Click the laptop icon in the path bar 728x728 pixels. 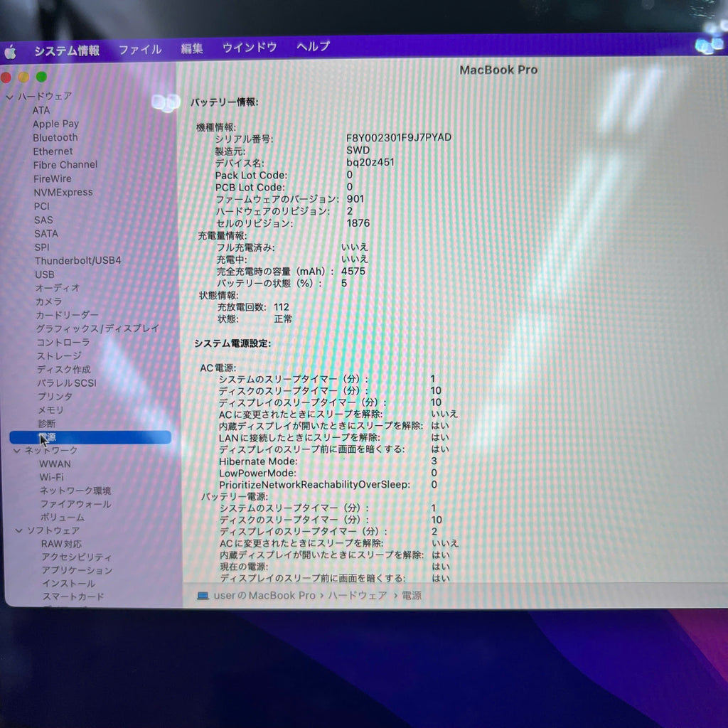click(x=203, y=596)
